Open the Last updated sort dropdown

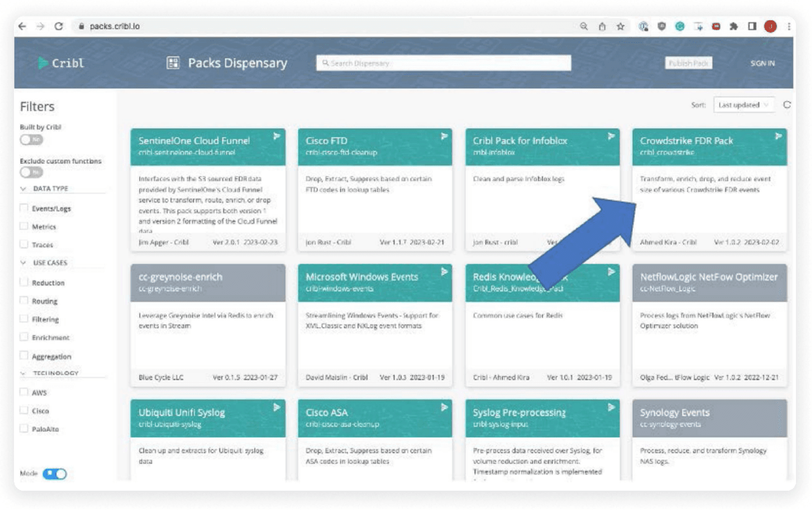744,105
